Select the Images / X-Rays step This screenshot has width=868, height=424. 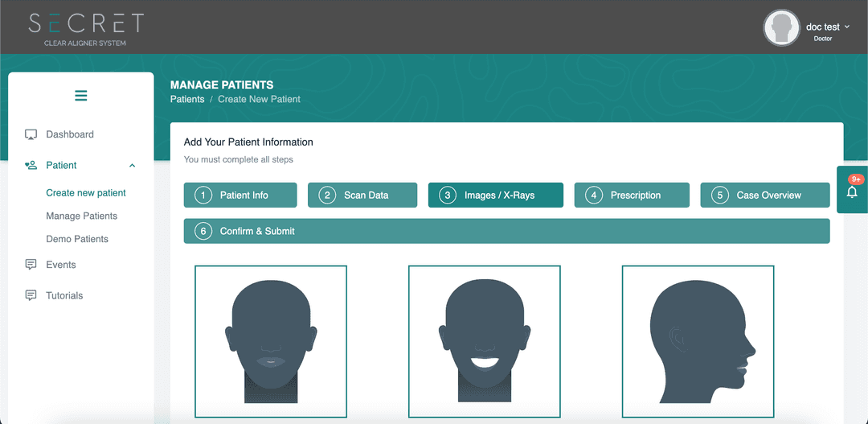point(495,195)
